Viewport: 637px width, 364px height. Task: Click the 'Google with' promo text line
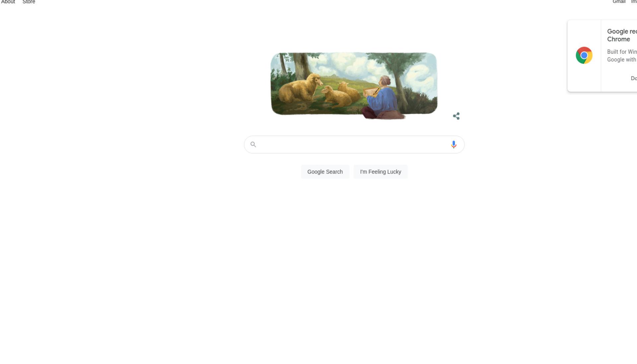click(622, 60)
